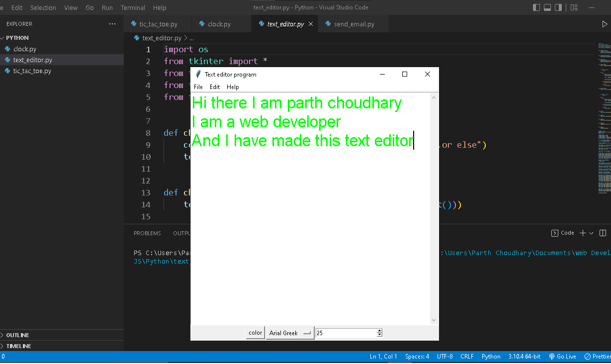The image size is (611, 364).
Task: Click Ln 1, Col 1 in status bar
Action: point(383,357)
